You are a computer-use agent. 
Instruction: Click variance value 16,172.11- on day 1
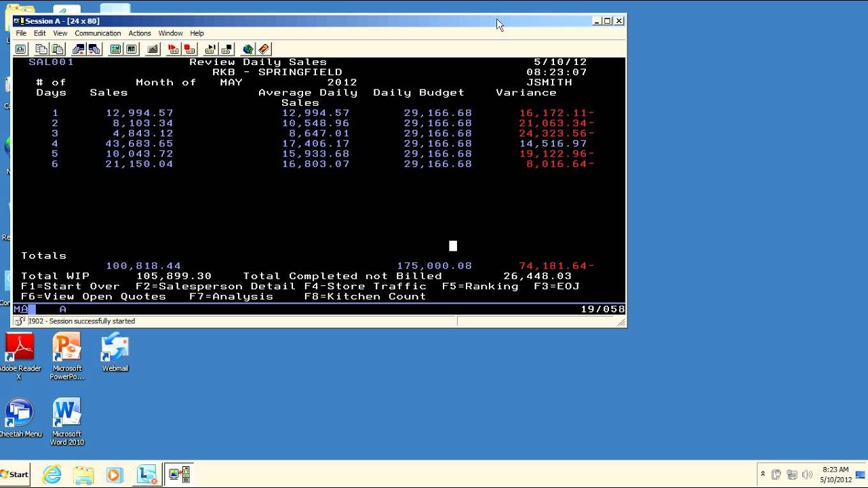557,113
